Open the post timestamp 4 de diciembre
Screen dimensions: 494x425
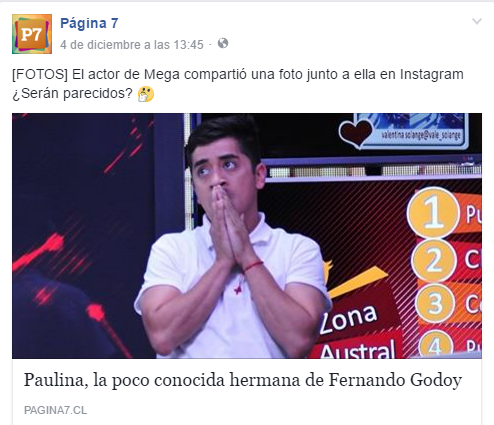[132, 45]
